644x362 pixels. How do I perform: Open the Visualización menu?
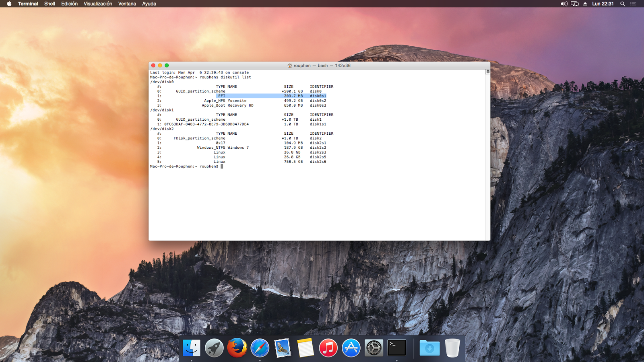click(x=98, y=4)
